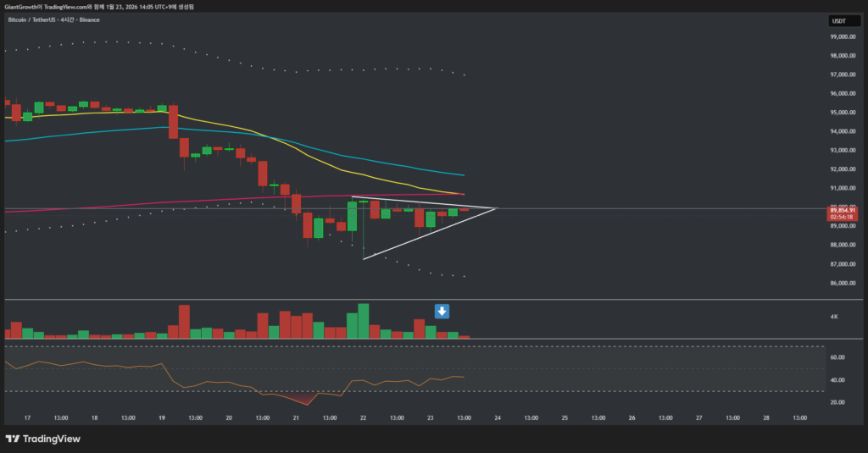Click the right apex of the white triangle
The width and height of the screenshot is (868, 453).
(x=496, y=207)
